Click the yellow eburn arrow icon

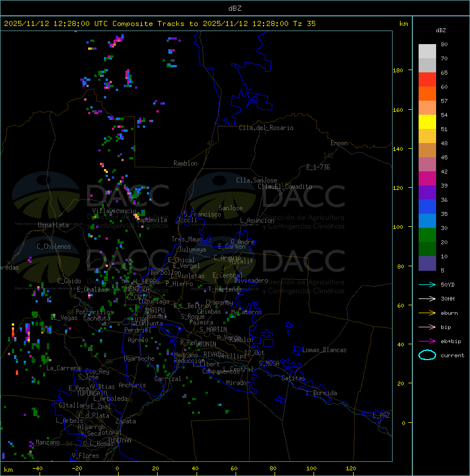[x=427, y=313]
